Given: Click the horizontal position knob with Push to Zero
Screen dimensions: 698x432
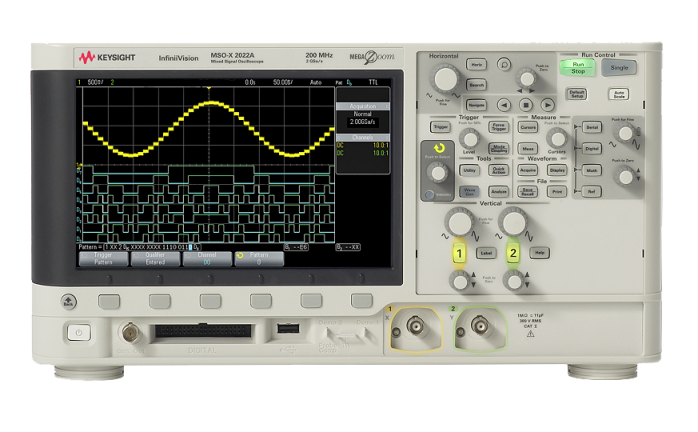Looking at the screenshot, I should (527, 79).
